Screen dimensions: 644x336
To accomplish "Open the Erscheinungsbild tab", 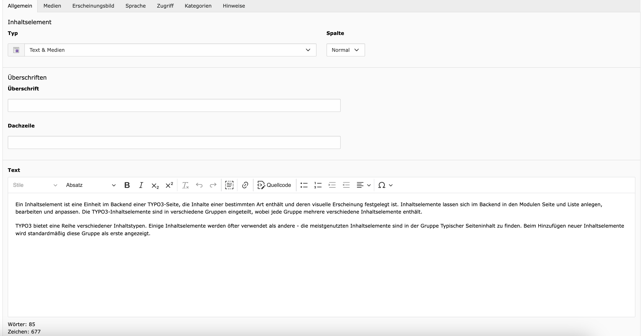I will (93, 6).
